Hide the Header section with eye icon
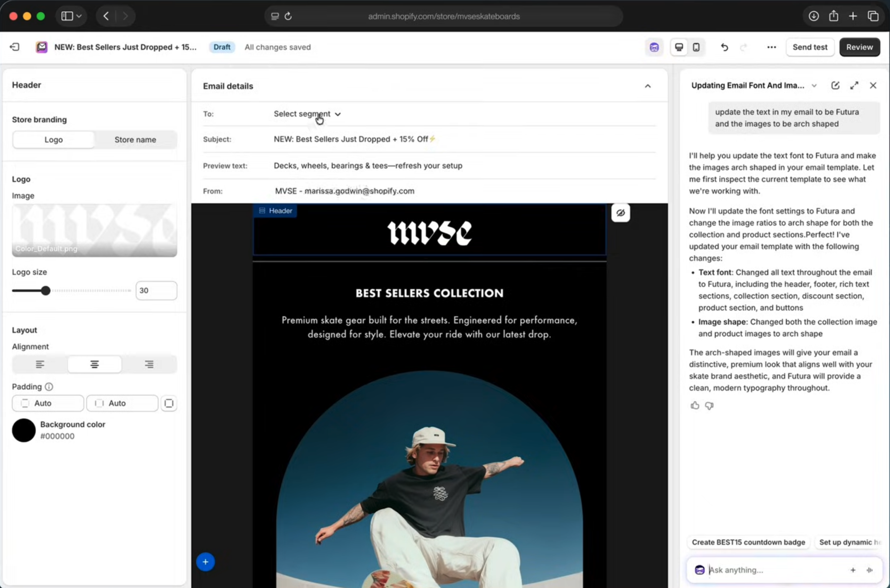Screen dimensions: 890x588 click(x=620, y=213)
